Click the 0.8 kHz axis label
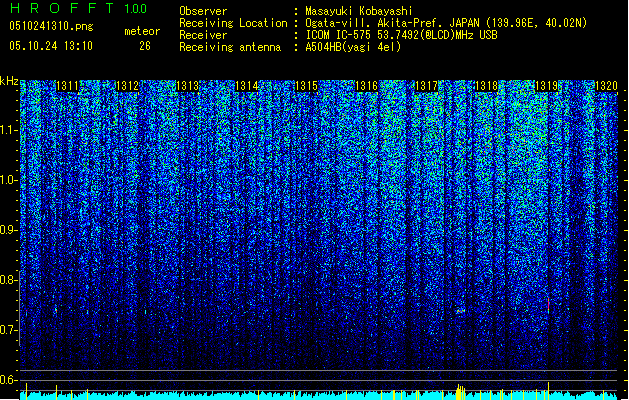Screen dimensions: 629x400 pyautogui.click(x=9, y=280)
